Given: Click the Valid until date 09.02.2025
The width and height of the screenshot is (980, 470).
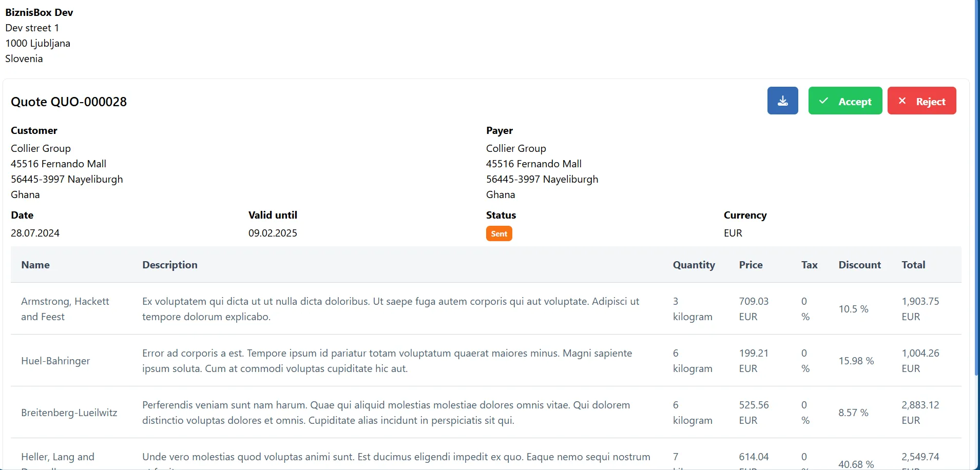Looking at the screenshot, I should (273, 233).
